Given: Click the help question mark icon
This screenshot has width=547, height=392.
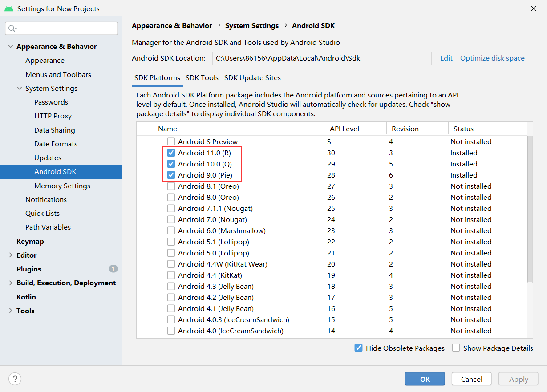Looking at the screenshot, I should pyautogui.click(x=15, y=379).
